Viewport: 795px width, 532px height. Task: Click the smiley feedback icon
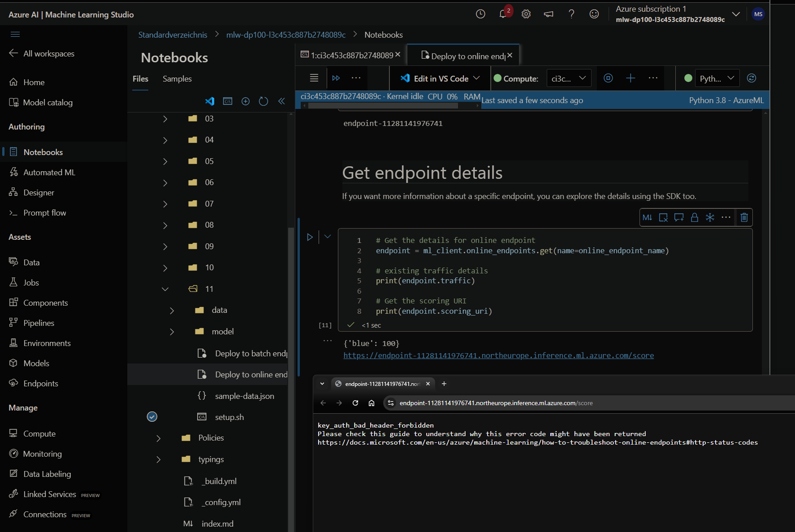click(x=594, y=14)
